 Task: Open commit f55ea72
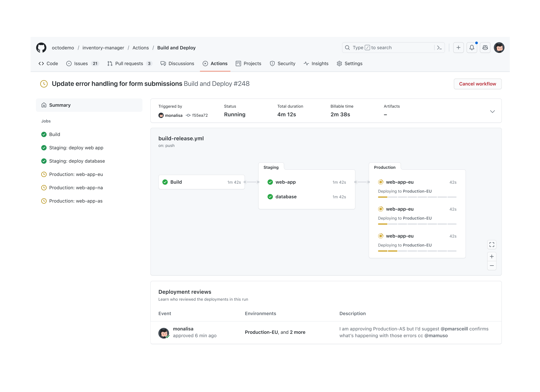(200, 115)
